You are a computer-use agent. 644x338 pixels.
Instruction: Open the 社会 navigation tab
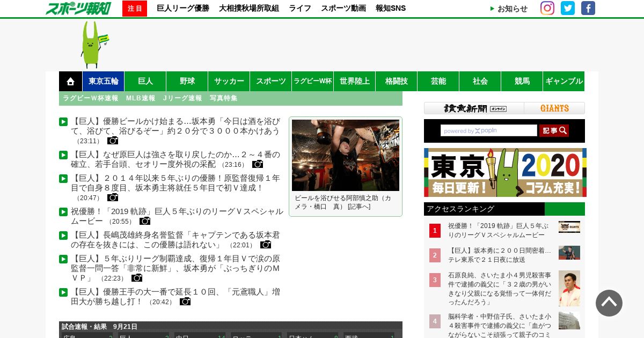point(480,82)
